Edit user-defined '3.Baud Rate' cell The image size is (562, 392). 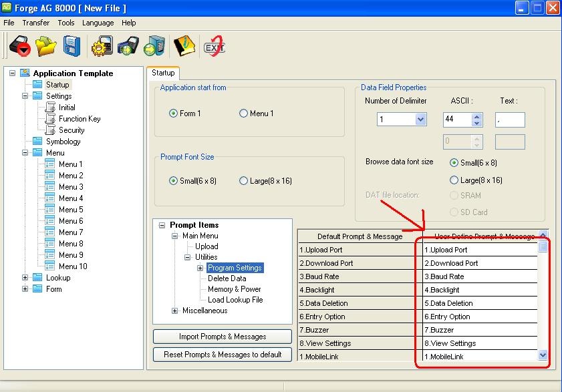pyautogui.click(x=480, y=276)
